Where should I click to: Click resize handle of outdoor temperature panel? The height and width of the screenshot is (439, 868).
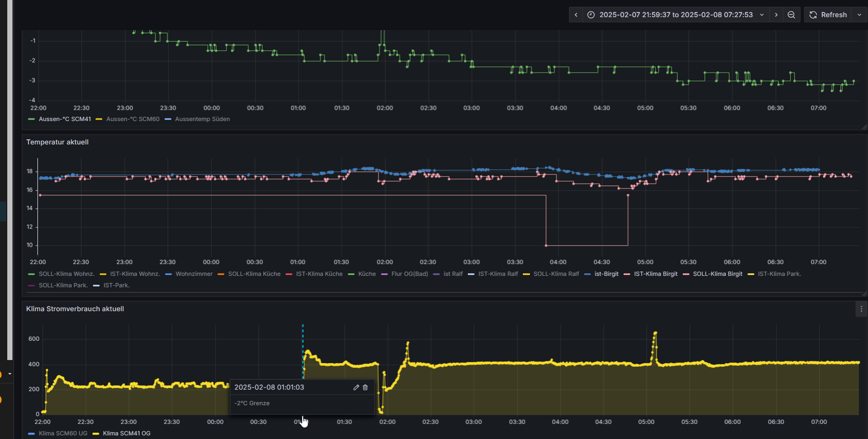[x=864, y=127]
